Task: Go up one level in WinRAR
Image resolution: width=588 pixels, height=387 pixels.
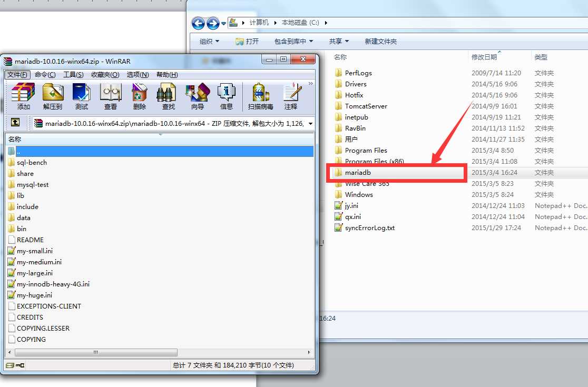Action: pyautogui.click(x=15, y=122)
